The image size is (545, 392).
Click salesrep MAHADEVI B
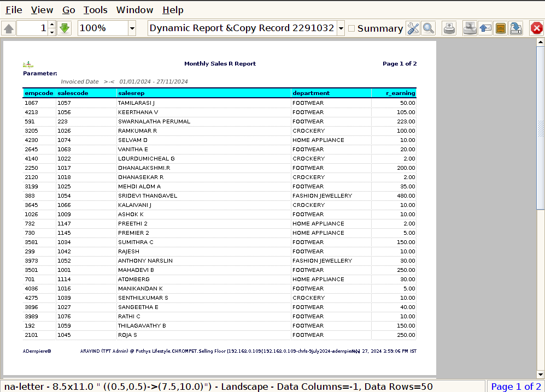coord(136,270)
